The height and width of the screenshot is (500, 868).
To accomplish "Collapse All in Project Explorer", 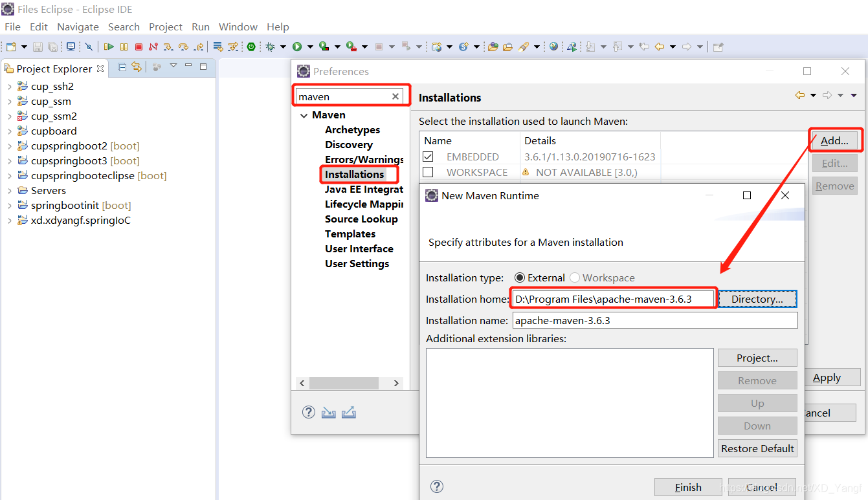I will 122,67.
